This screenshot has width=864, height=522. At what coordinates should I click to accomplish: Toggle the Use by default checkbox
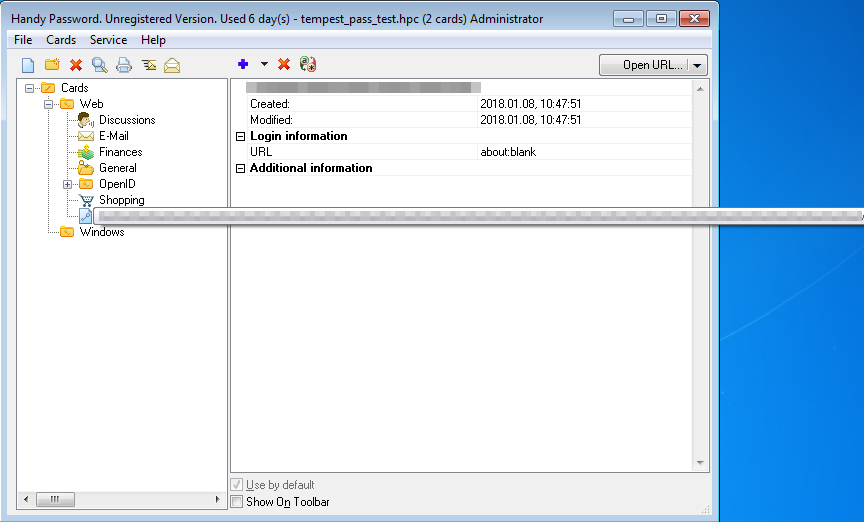coord(237,485)
